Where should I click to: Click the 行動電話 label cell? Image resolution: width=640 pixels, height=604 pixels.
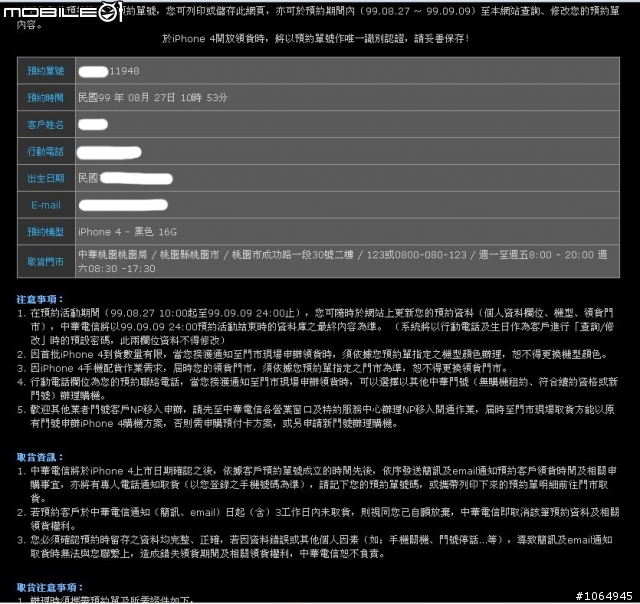click(46, 151)
